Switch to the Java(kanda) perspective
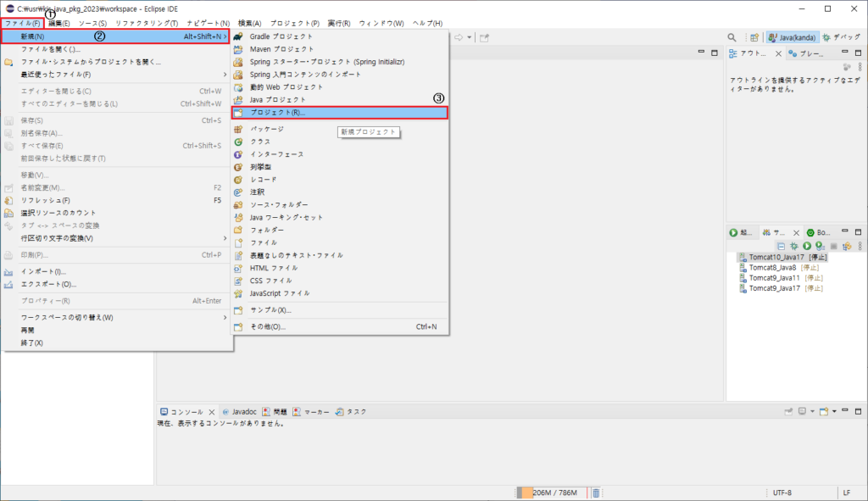Image resolution: width=868 pixels, height=501 pixels. click(792, 37)
